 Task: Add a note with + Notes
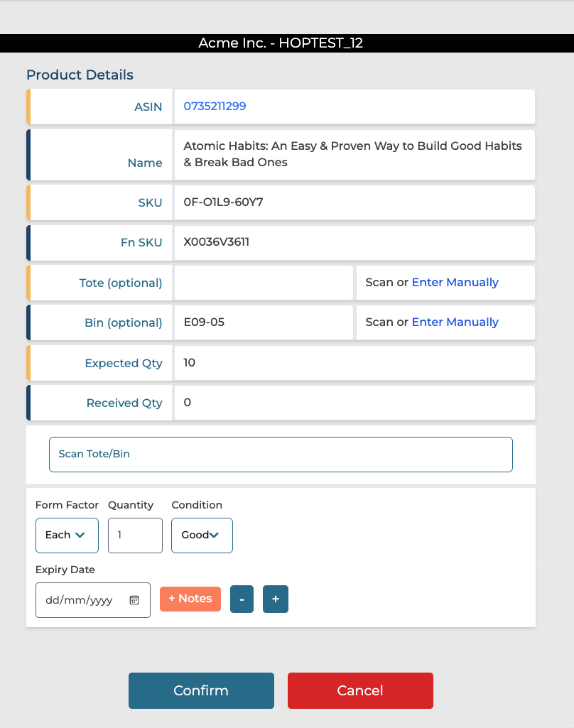(190, 599)
